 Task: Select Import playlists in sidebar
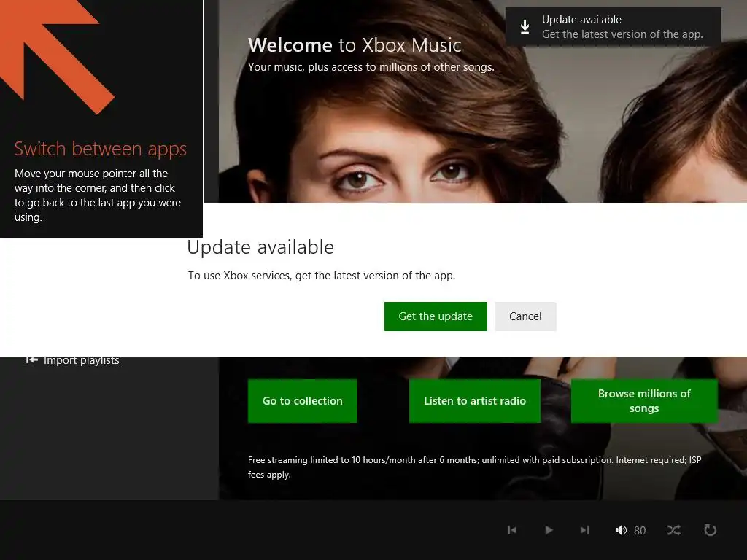[72, 360]
